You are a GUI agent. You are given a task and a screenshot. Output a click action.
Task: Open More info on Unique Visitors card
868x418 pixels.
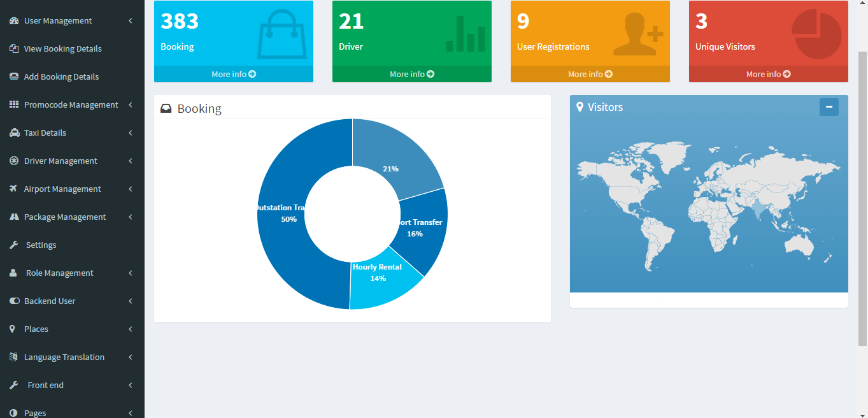tap(768, 74)
